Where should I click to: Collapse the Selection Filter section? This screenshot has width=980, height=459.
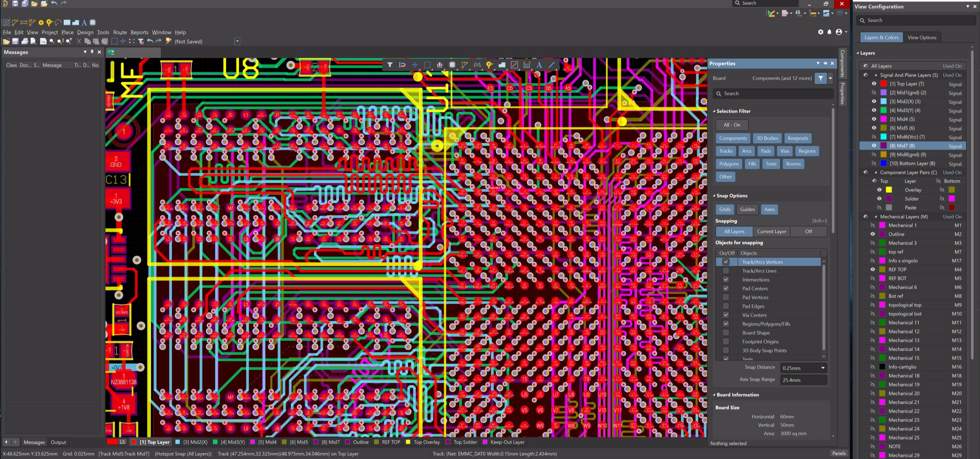(x=714, y=111)
